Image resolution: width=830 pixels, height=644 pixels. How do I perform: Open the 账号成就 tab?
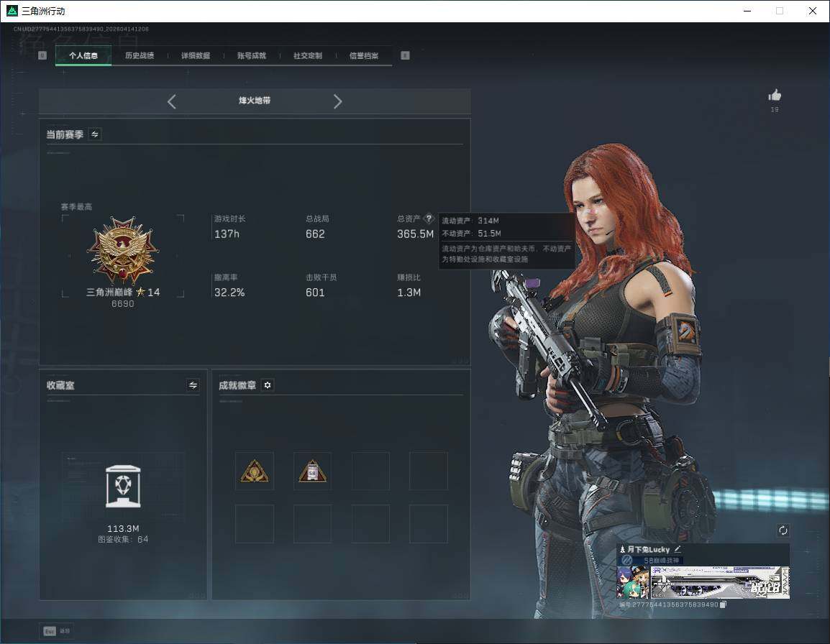(x=252, y=55)
